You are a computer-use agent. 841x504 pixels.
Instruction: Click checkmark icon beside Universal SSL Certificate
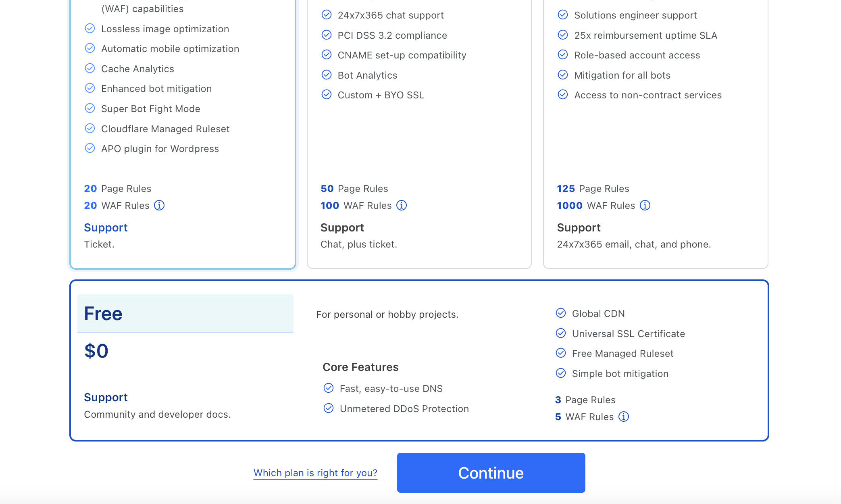coord(561,333)
